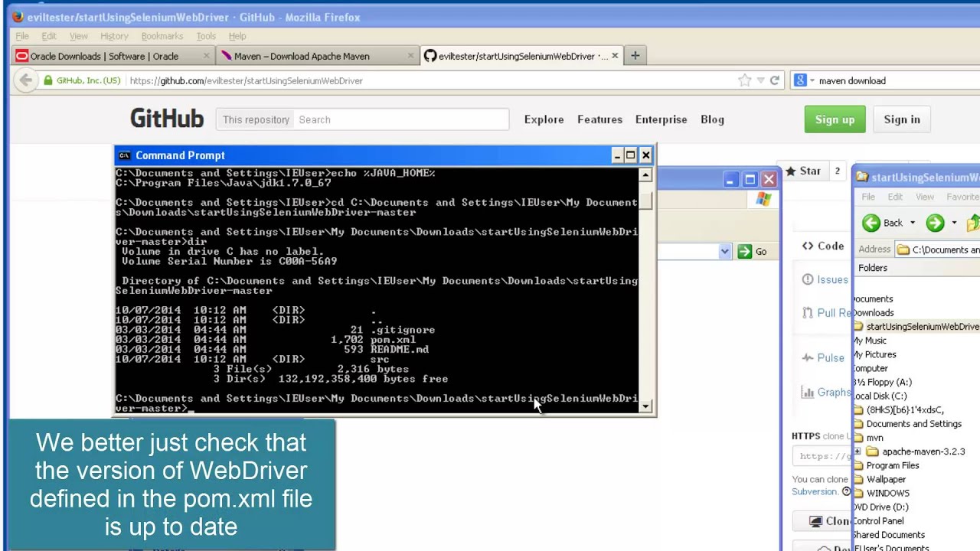The height and width of the screenshot is (551, 980).
Task: Click the GitHub repository search field
Action: click(401, 119)
